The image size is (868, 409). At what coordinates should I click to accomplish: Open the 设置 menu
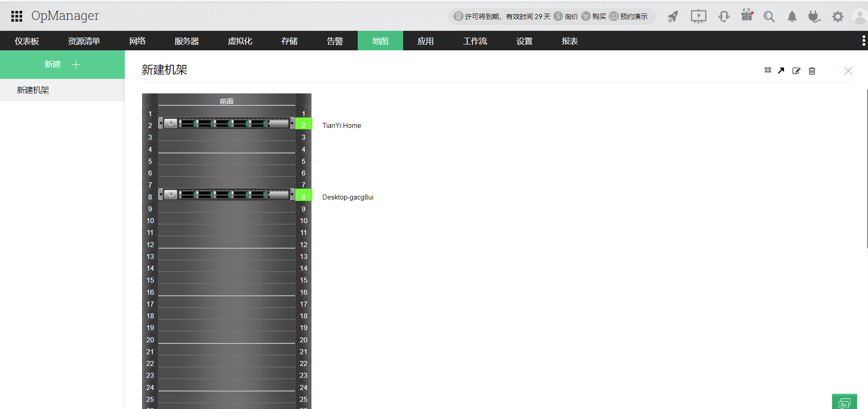524,41
